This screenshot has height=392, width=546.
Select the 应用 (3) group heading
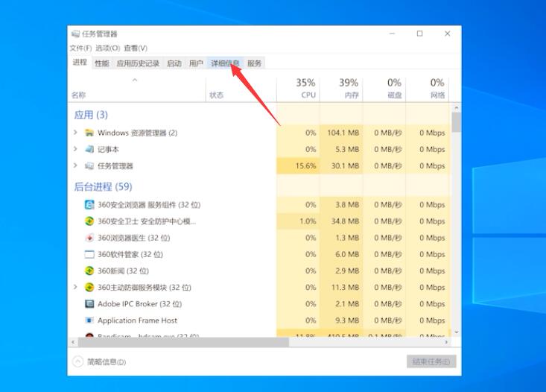pos(91,115)
